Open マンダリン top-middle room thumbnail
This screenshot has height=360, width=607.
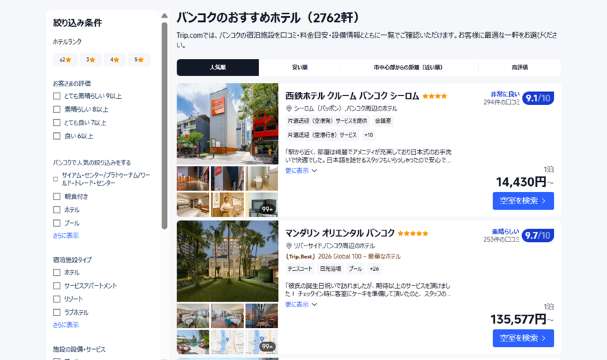228,316
